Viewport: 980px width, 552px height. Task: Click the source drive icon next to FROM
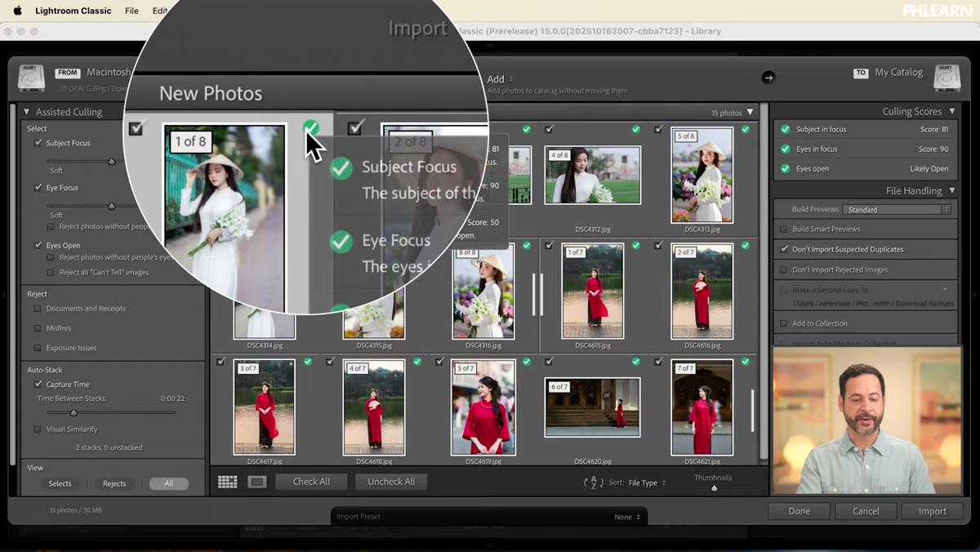(x=32, y=78)
